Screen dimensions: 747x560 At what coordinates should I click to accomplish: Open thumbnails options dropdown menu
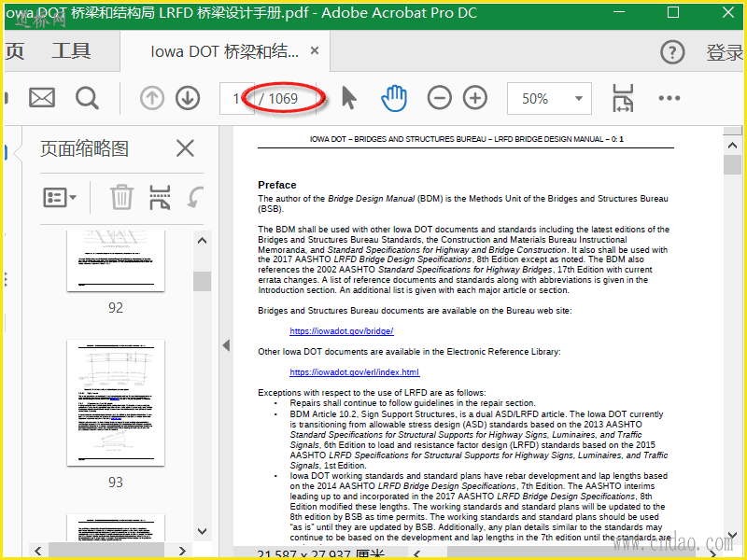pyautogui.click(x=60, y=197)
